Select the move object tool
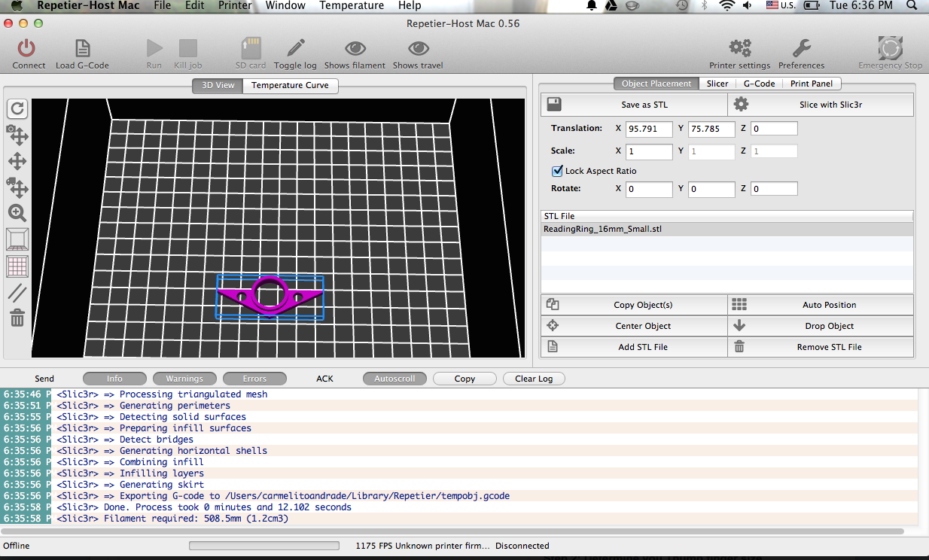This screenshot has width=929, height=560. point(17,187)
